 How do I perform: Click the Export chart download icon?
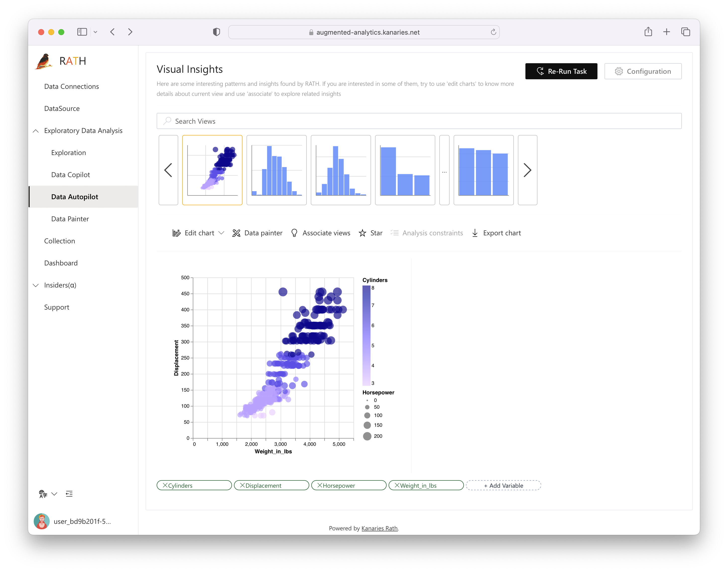475,233
